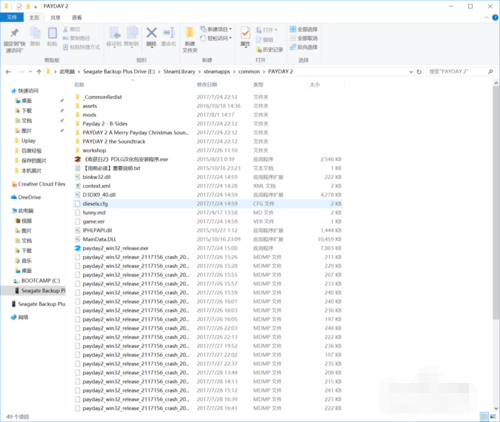Image resolution: width=500 pixels, height=422 pixels.
Task: Toggle details view icon in status bar
Action: pyautogui.click(x=484, y=416)
